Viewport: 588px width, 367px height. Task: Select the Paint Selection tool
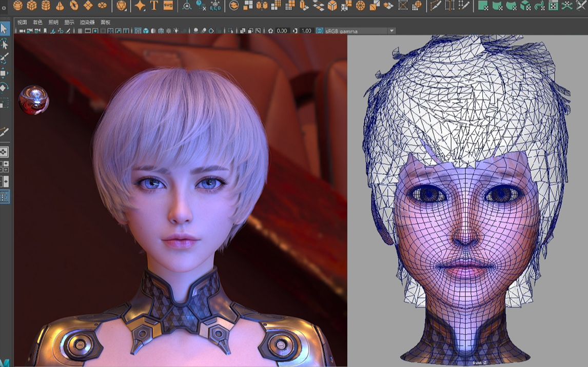(x=4, y=58)
